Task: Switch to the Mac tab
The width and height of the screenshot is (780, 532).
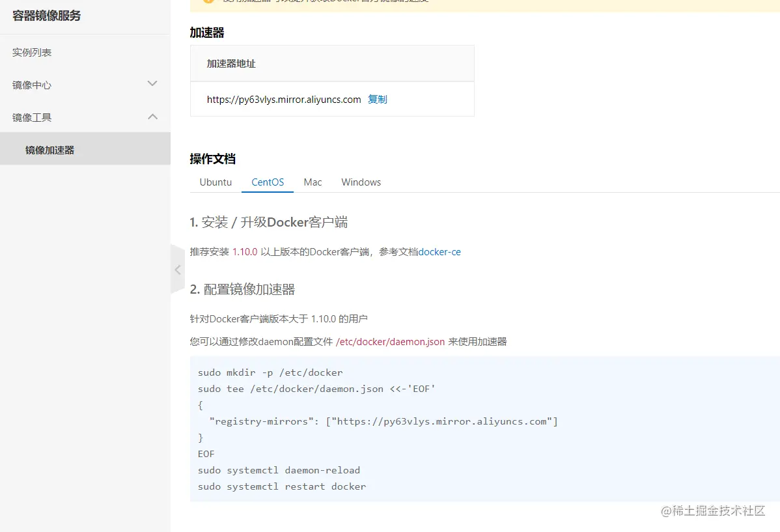Action: coord(313,182)
